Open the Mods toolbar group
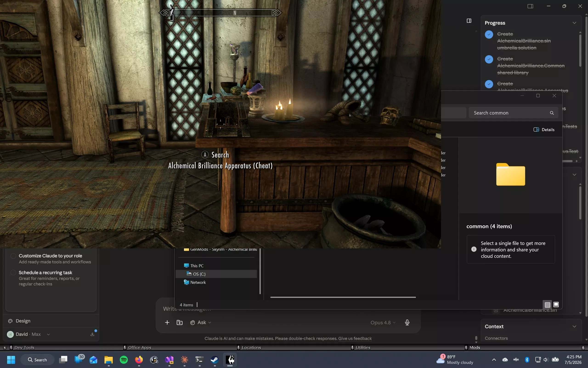This screenshot has height=368, width=588. coord(475,348)
